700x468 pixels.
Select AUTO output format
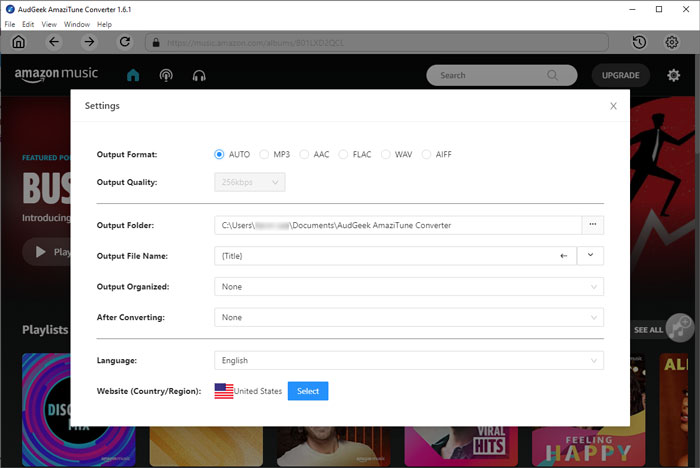[x=219, y=155]
